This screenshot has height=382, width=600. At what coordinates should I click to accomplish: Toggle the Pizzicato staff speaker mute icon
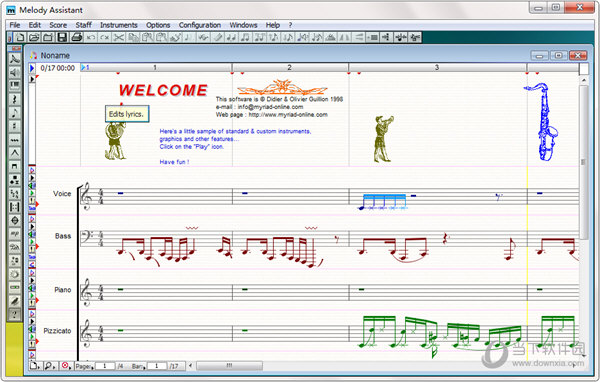click(x=32, y=329)
